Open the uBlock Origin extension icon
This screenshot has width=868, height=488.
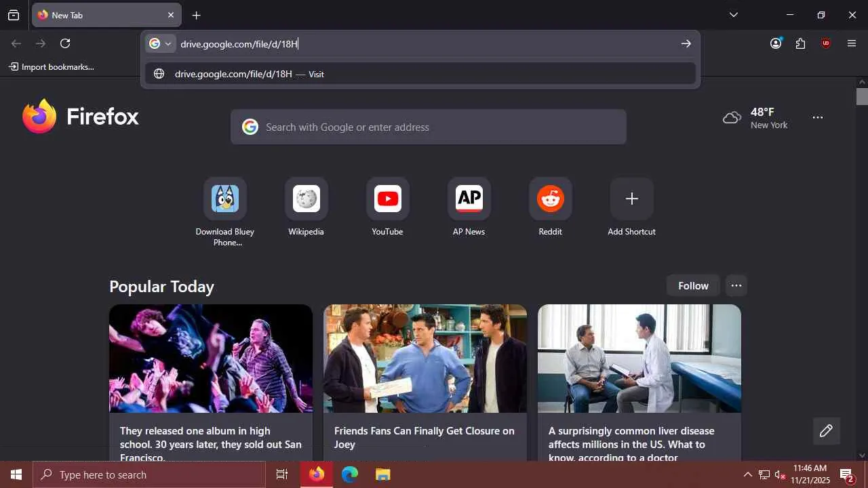(826, 43)
